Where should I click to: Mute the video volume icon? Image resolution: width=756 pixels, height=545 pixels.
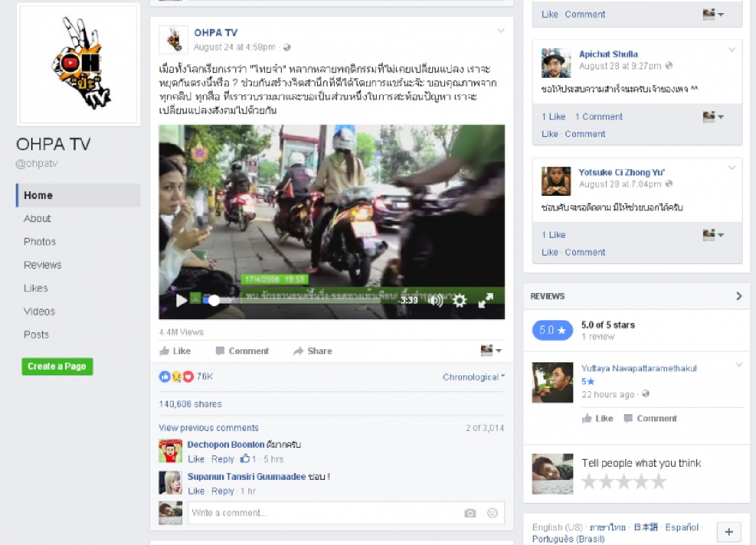pyautogui.click(x=435, y=300)
